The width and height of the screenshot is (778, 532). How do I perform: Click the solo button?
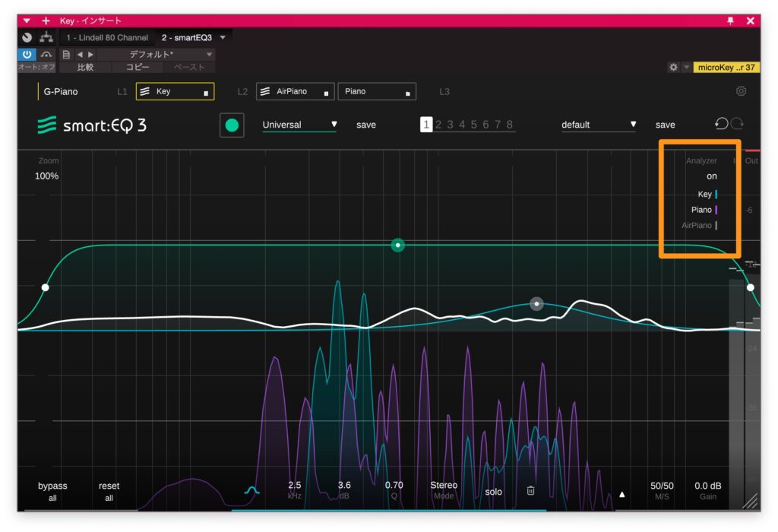pyautogui.click(x=493, y=492)
